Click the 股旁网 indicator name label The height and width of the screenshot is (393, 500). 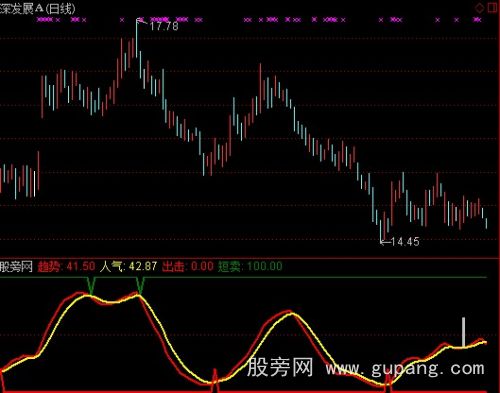pos(16,266)
